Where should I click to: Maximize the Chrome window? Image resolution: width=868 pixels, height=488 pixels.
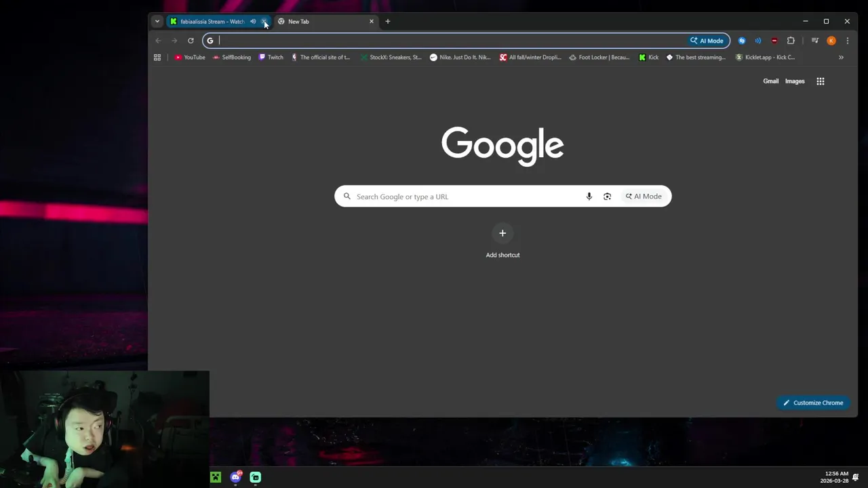tap(826, 21)
